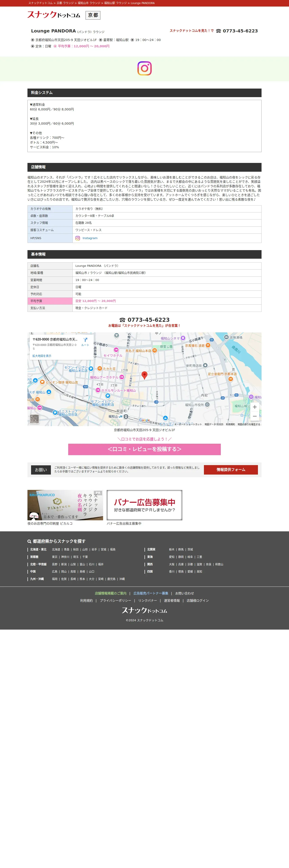The width and height of the screenshot is (289, 868).
Task: Open 広告販売パートナー募集 footer link
Action: 151,593
